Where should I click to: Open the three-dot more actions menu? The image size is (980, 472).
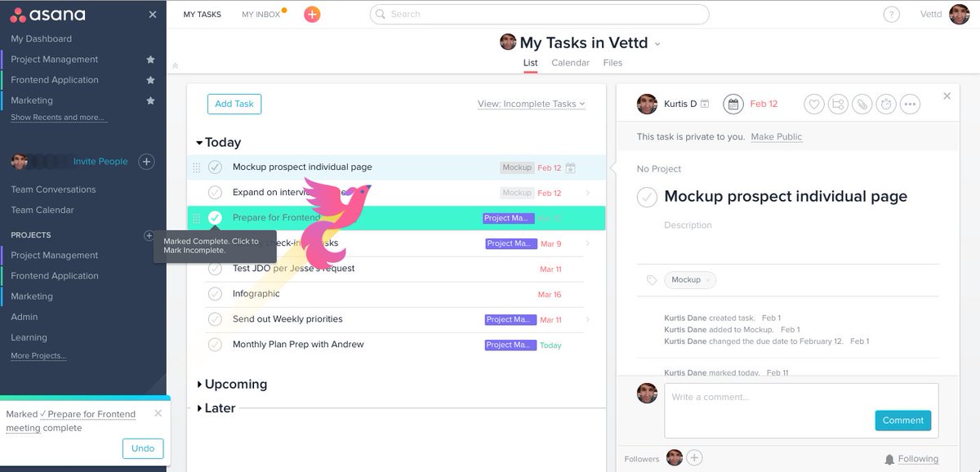pyautogui.click(x=910, y=105)
